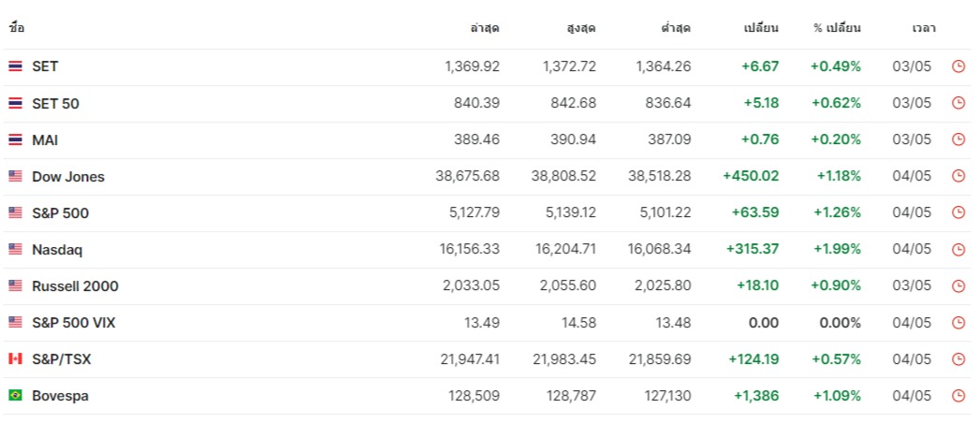Sort by the ชื่อ column header
This screenshot has width=980, height=423.
17,28
